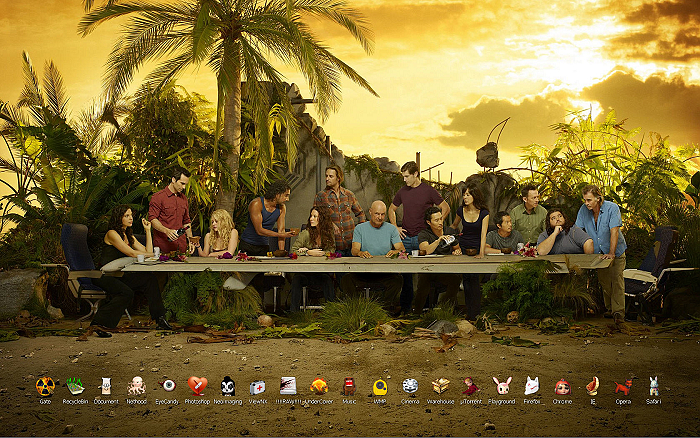The image size is (700, 438).
Task: Launch EyeCandy eyeball icon
Action: pos(167,386)
